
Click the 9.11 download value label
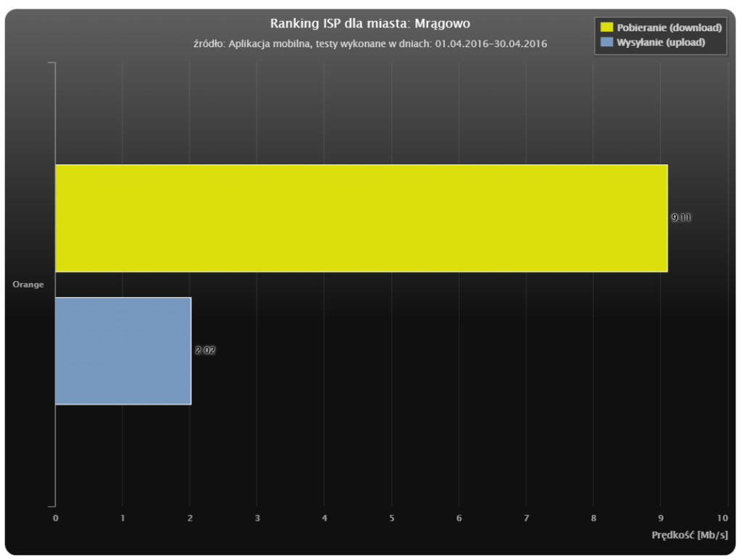681,217
